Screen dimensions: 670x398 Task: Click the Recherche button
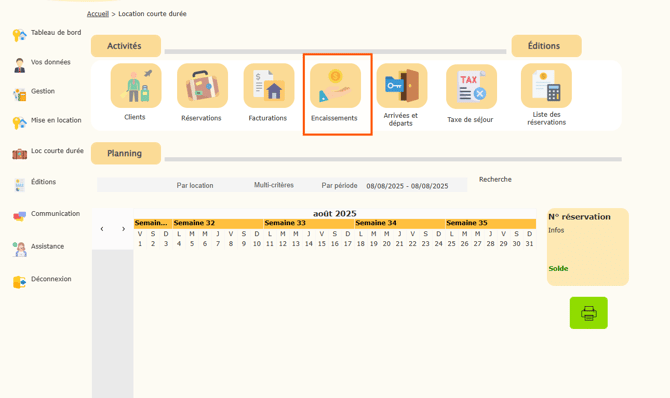[495, 179]
